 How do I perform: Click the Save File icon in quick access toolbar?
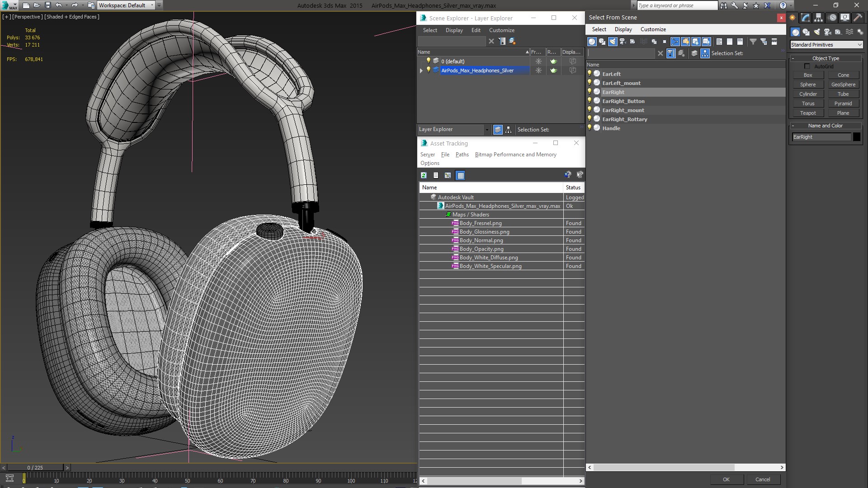point(48,5)
